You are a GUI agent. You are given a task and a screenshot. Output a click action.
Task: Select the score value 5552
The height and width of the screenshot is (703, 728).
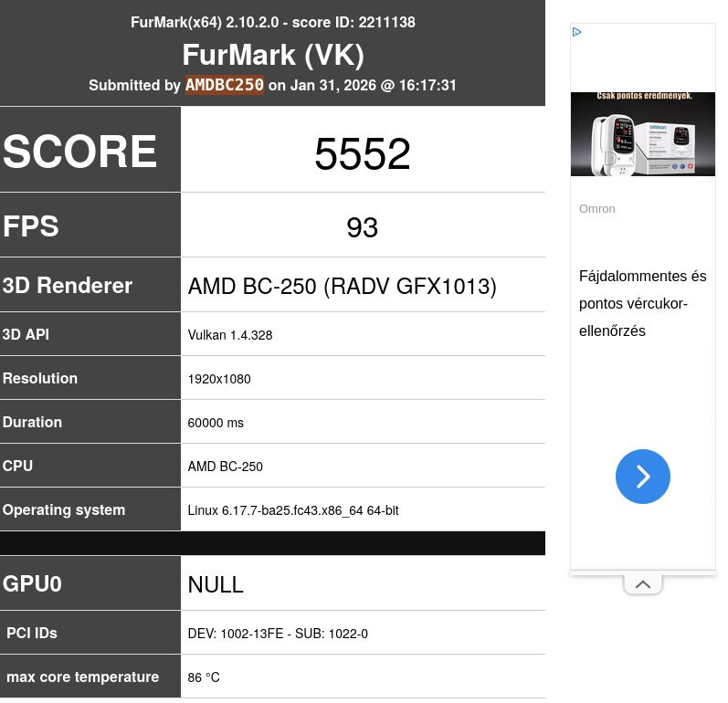tap(362, 153)
